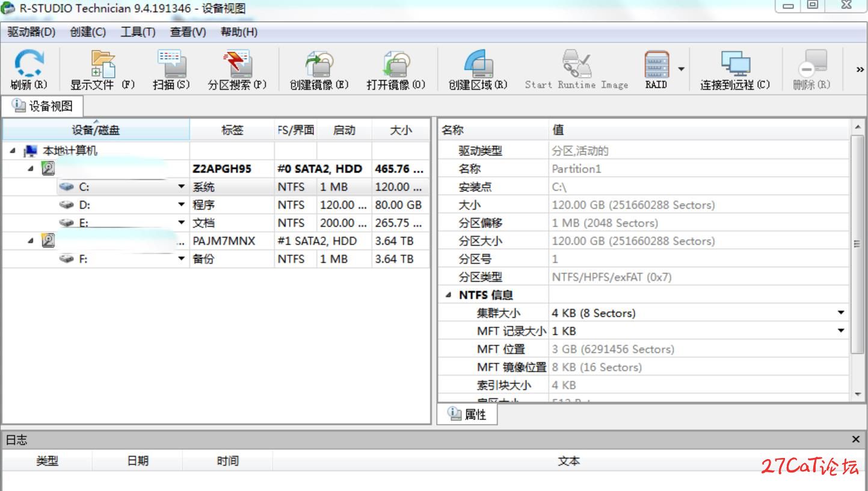868x491 pixels.
Task: Click the 分区,活动的 drive type value
Action: tap(580, 151)
